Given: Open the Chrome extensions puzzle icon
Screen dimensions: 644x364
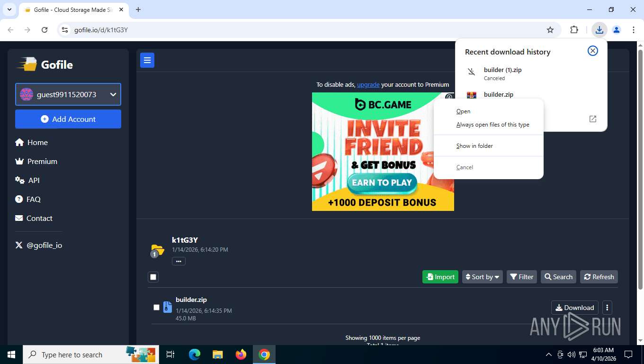Looking at the screenshot, I should [x=574, y=30].
